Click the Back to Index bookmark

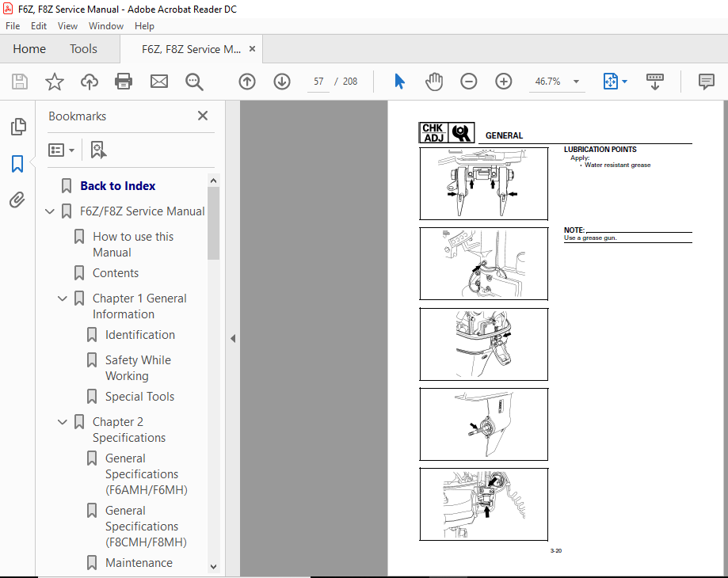(x=117, y=186)
